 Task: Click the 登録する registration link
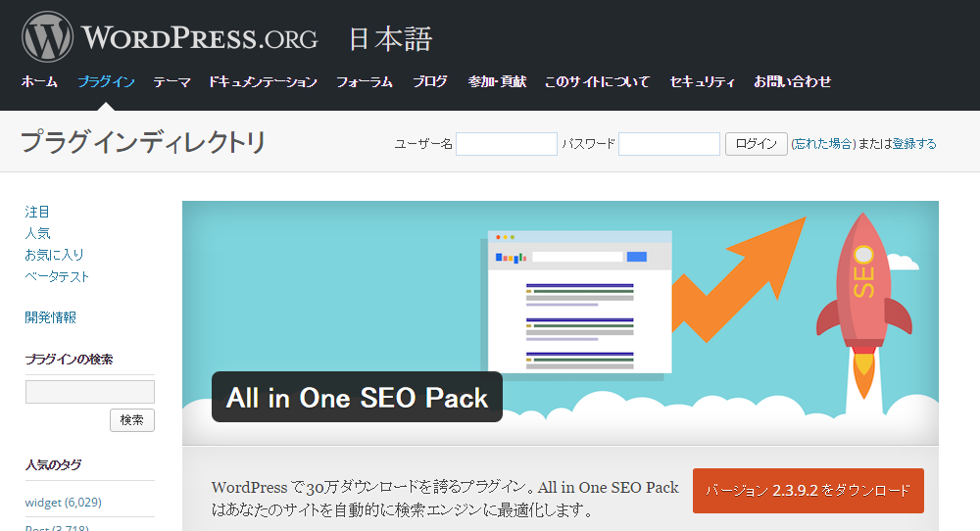tap(913, 144)
